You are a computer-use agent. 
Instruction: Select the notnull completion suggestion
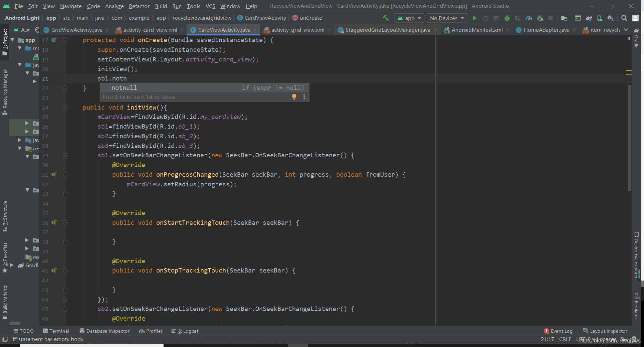coord(205,88)
